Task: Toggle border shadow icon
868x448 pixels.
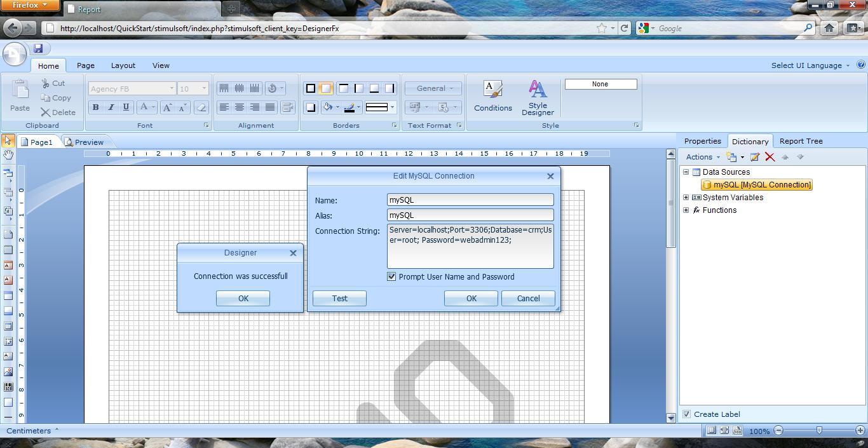Action: click(311, 107)
